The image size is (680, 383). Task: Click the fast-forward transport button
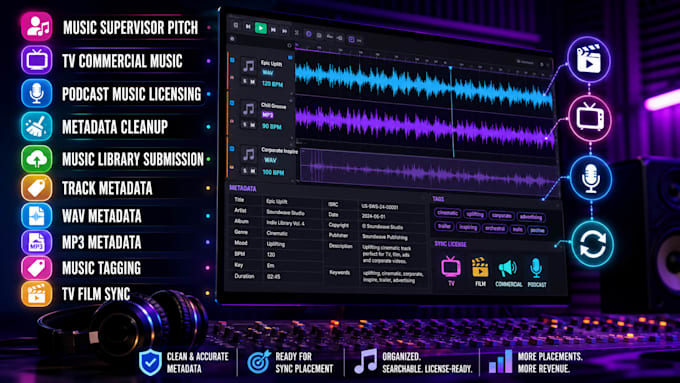[284, 31]
